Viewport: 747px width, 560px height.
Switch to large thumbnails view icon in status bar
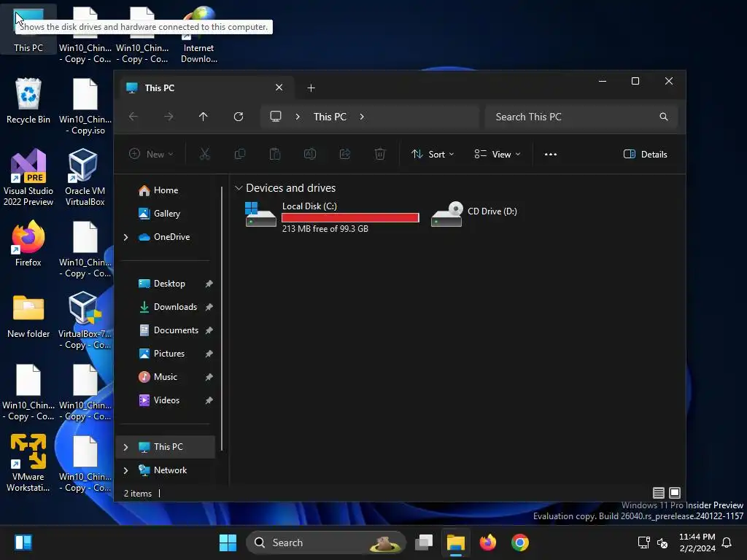point(675,493)
